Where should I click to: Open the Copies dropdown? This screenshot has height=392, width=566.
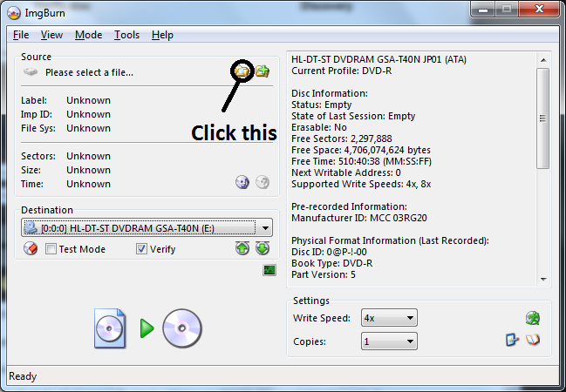[x=389, y=341]
